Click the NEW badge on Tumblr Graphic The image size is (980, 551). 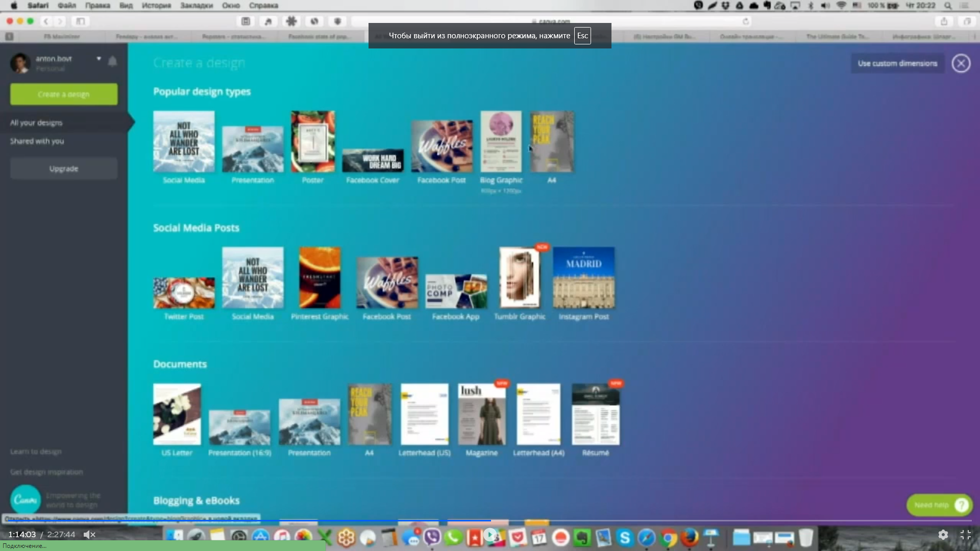point(542,247)
